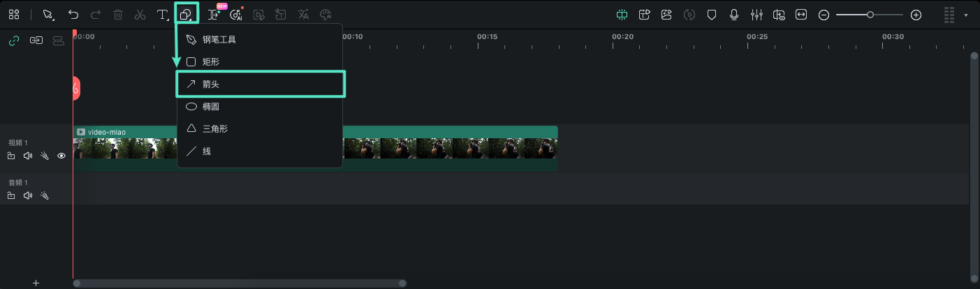Click the dimmed circular render preview icon
980x289 pixels.
[689, 14]
